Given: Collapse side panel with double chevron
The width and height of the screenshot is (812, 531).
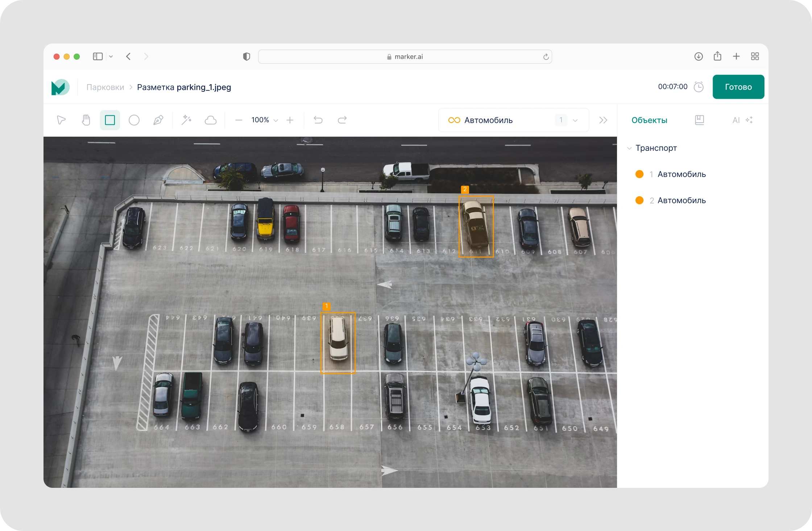Looking at the screenshot, I should point(603,120).
